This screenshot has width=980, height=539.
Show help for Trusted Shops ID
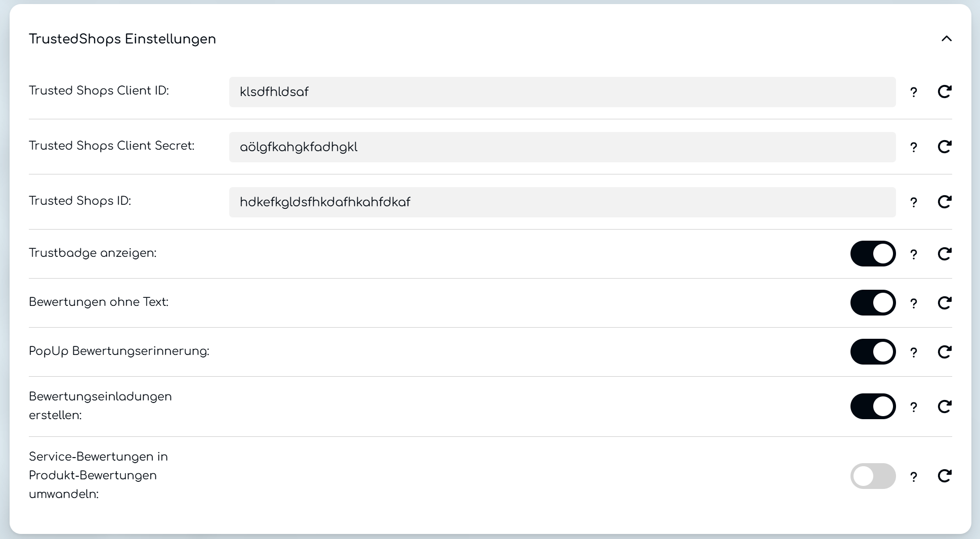point(914,202)
